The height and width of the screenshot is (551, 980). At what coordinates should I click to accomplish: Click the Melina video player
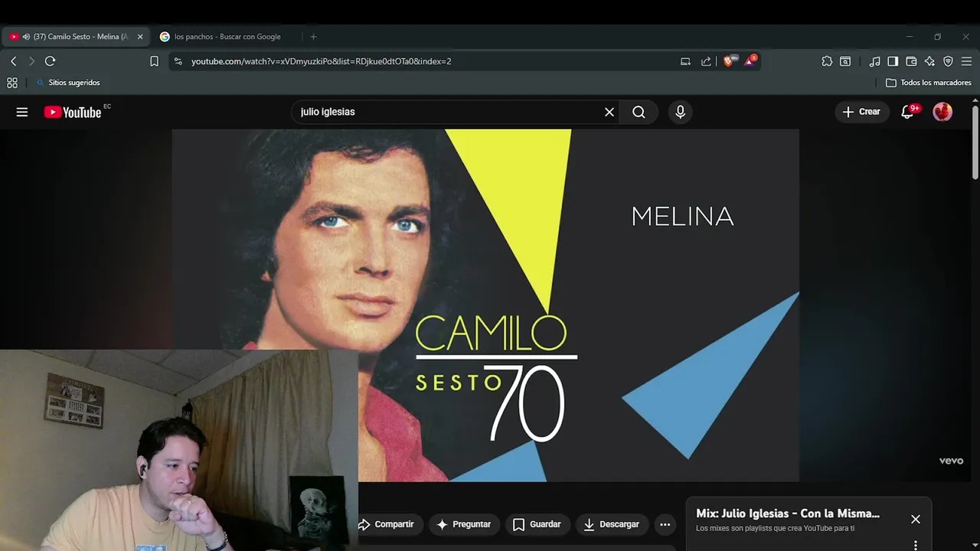pyautogui.click(x=485, y=305)
